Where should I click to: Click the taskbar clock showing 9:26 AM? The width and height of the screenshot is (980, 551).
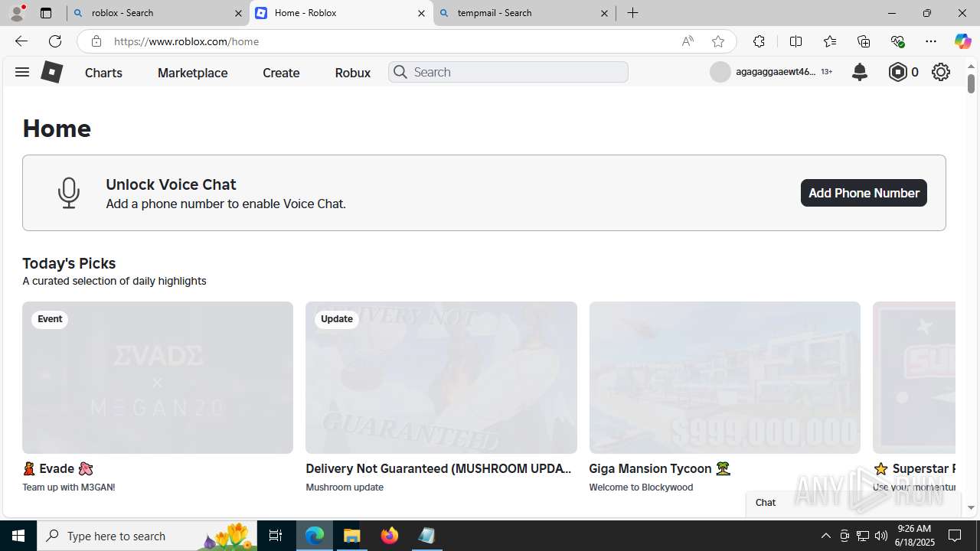click(914, 535)
